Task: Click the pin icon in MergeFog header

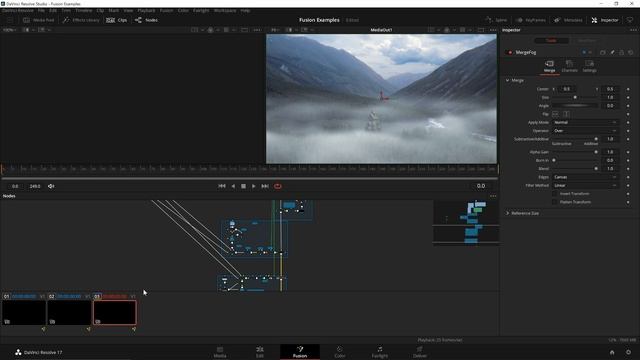Action: (x=612, y=52)
